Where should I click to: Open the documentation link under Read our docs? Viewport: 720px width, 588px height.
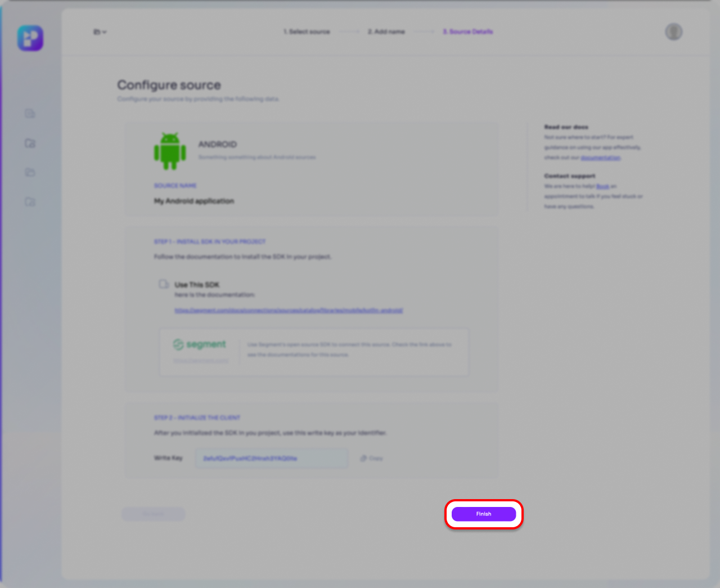pyautogui.click(x=600, y=158)
